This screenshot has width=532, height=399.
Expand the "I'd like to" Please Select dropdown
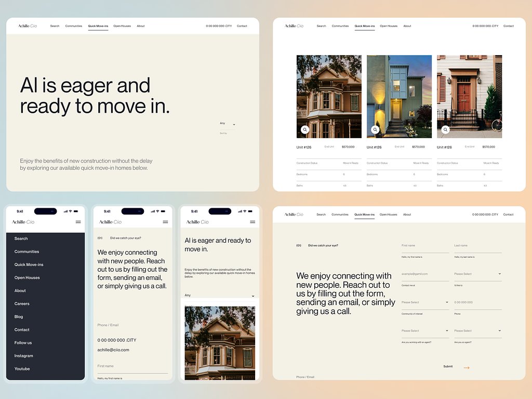click(477, 274)
